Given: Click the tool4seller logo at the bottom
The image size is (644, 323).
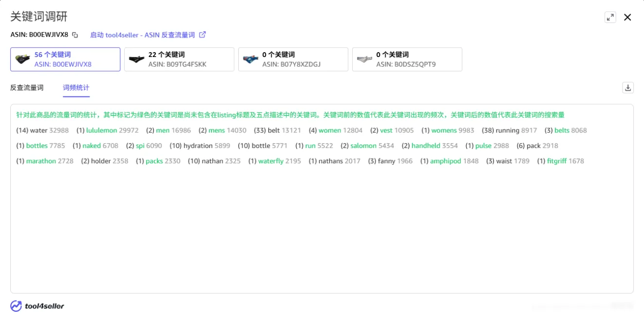Looking at the screenshot, I should click(38, 306).
